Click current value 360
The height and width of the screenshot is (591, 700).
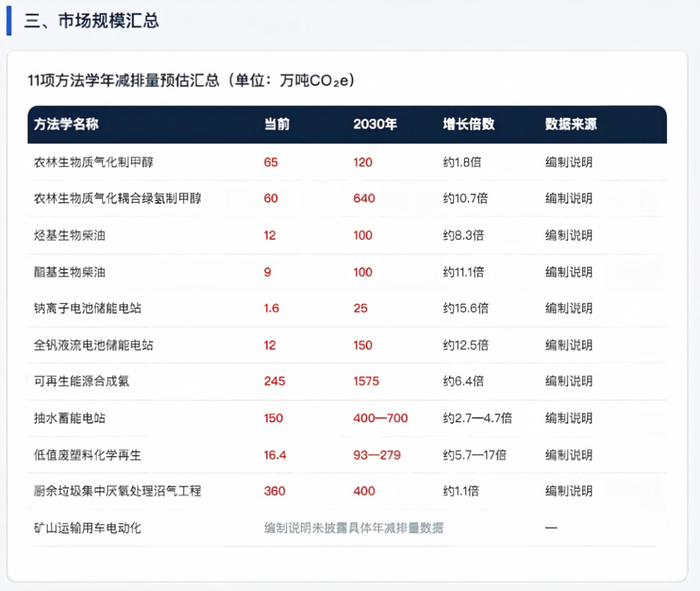(274, 491)
